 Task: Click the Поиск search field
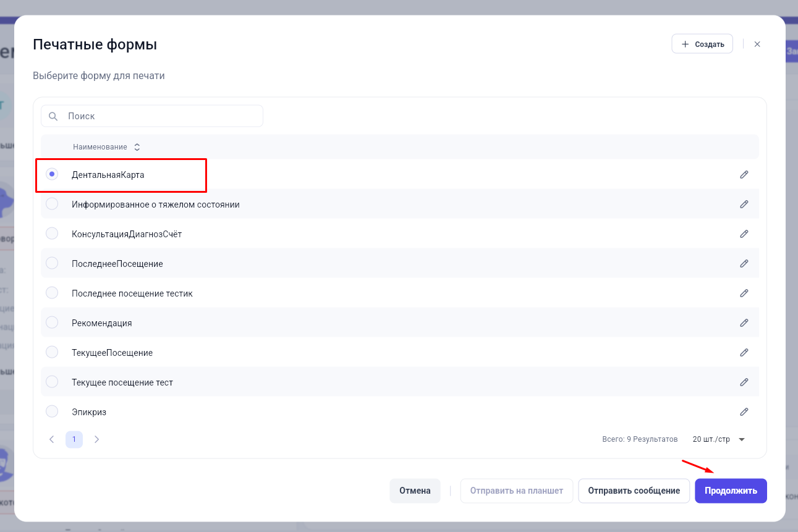[152, 116]
